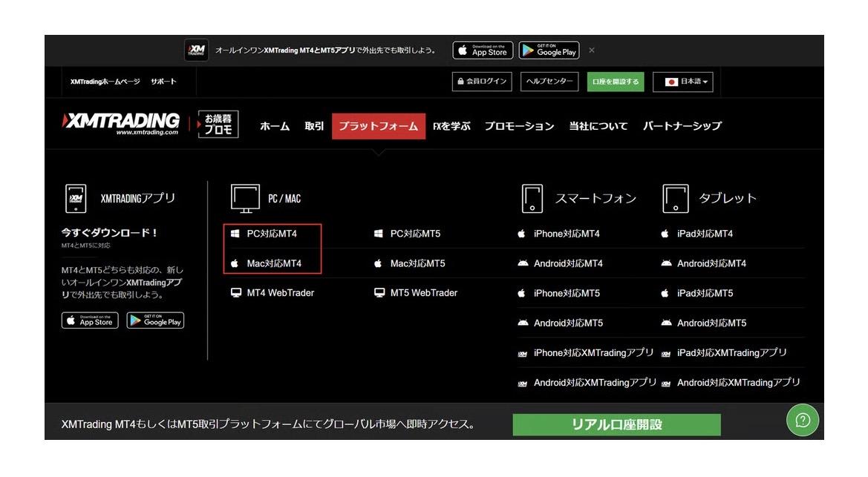Click the XMTrading logo in header
The image size is (868, 477).
[122, 124]
